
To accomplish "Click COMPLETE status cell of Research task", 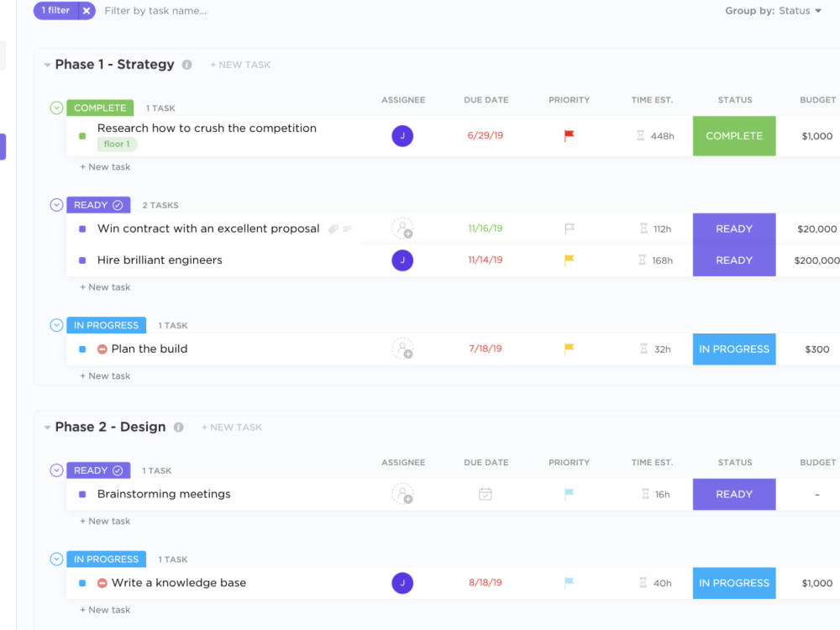I will pos(734,136).
